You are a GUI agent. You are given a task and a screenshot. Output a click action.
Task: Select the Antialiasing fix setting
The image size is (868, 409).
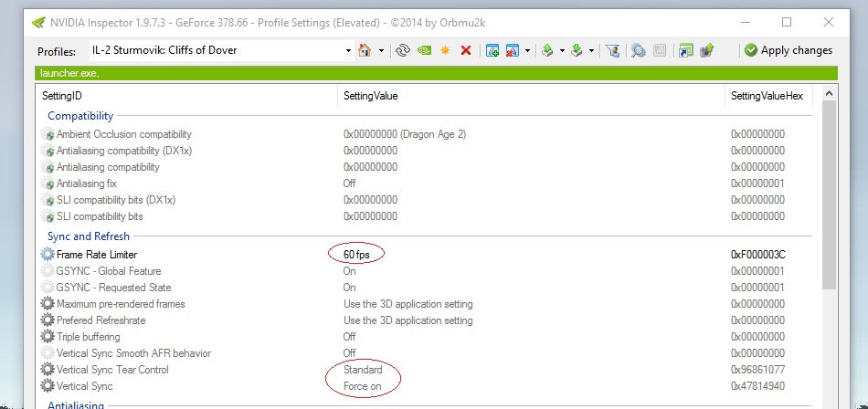[x=87, y=184]
